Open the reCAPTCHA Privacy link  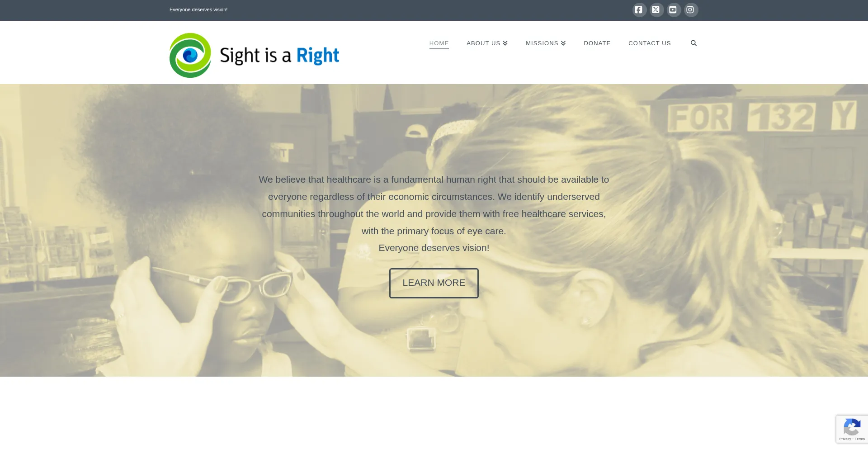pyautogui.click(x=845, y=439)
